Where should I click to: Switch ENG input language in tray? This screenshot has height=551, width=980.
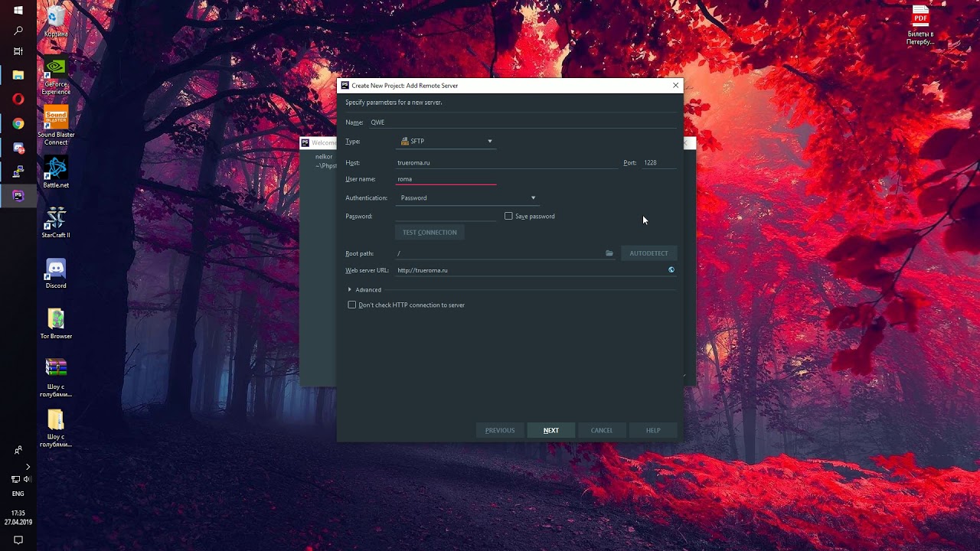(x=18, y=494)
